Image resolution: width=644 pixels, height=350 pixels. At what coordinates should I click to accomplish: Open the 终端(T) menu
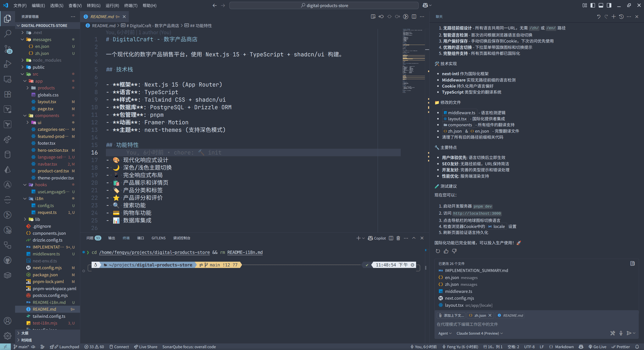point(131,5)
